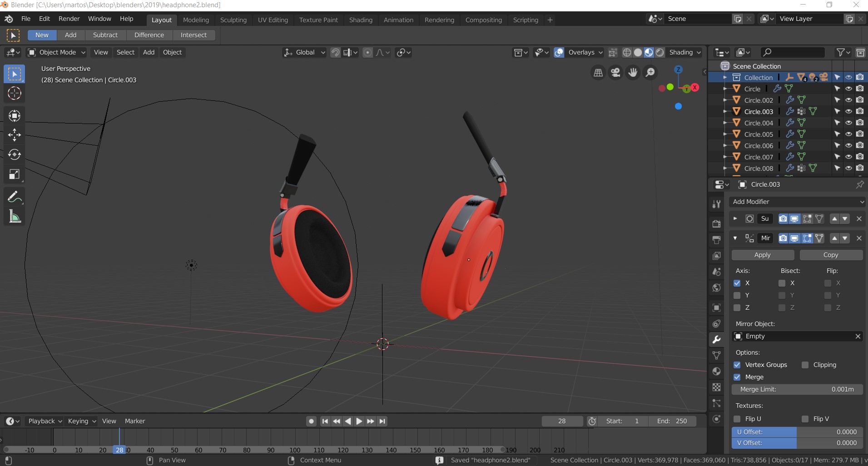Adjust the U Offset slider
The width and height of the screenshot is (868, 466).
click(797, 432)
